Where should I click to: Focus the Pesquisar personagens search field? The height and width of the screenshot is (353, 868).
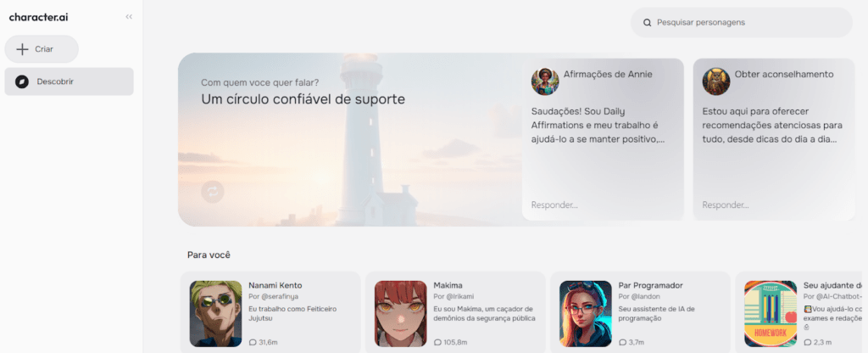pos(742,23)
